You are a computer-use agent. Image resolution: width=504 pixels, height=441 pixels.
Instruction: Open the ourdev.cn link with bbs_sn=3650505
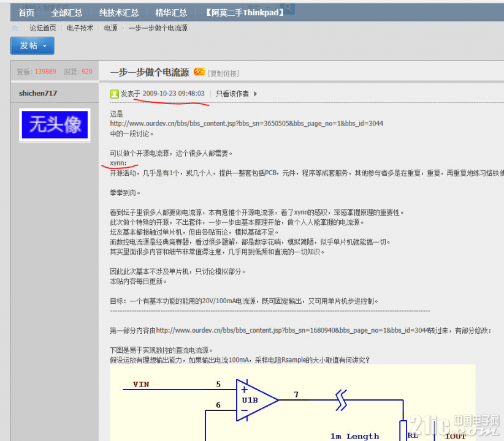(246, 124)
